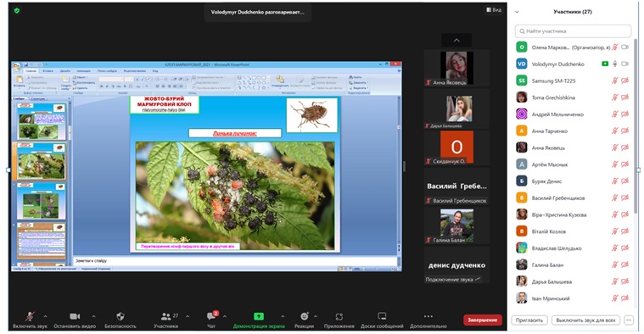
Task: Open the Безопасность shield icon in toolbar
Action: [120, 316]
